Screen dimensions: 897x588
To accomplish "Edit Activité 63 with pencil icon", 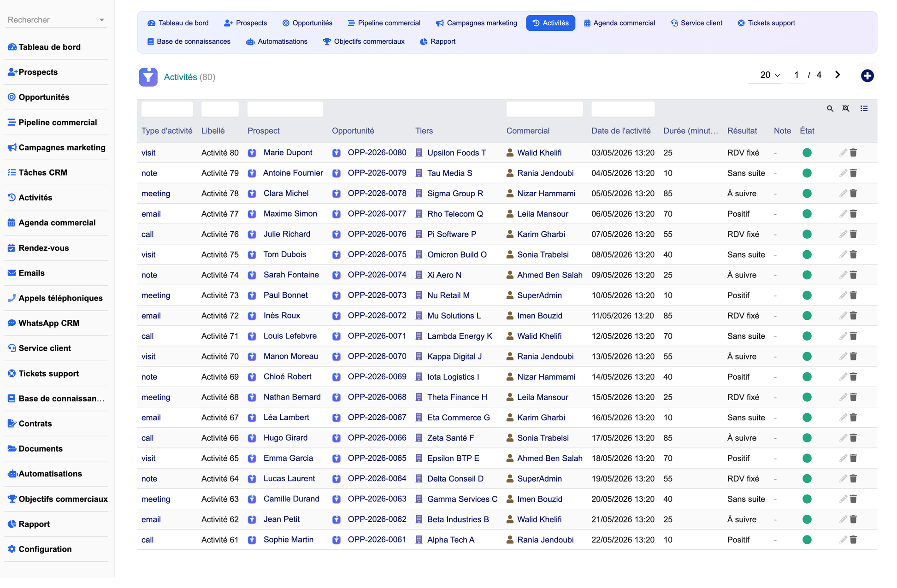I will (843, 499).
